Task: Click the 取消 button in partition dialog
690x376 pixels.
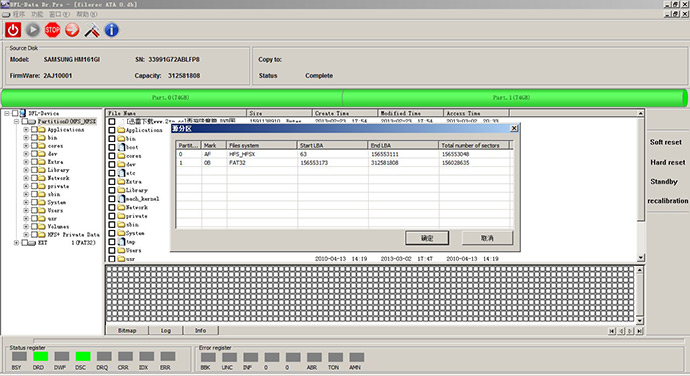Action: tap(487, 238)
